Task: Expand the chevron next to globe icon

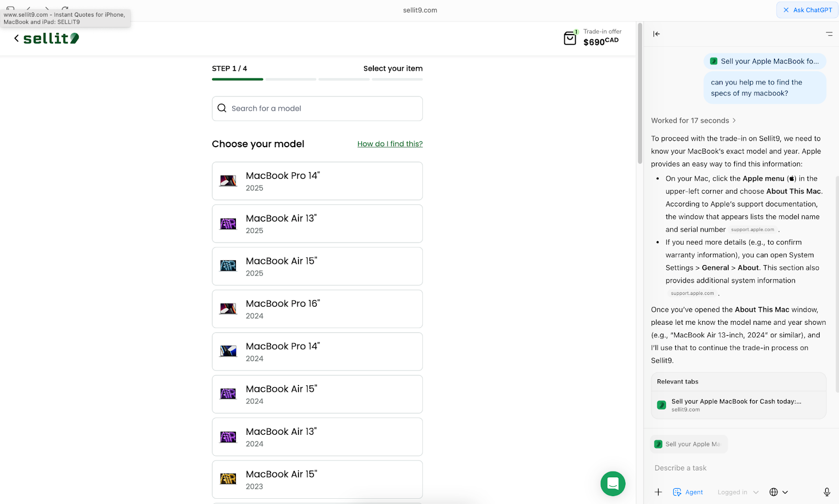Action: (x=785, y=492)
